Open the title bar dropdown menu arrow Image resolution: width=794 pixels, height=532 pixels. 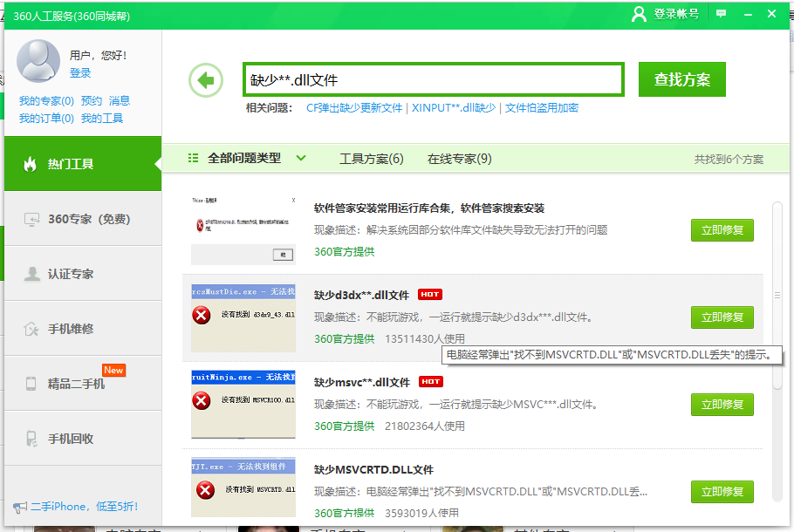pyautogui.click(x=746, y=14)
